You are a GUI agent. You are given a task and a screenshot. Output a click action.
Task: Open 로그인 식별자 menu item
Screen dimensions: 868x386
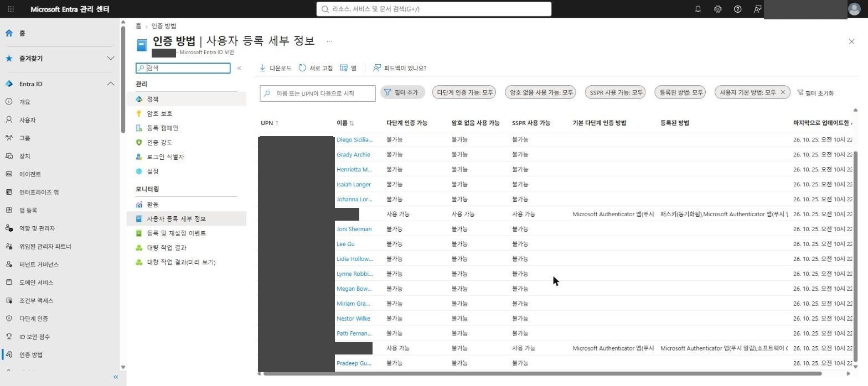tap(165, 157)
